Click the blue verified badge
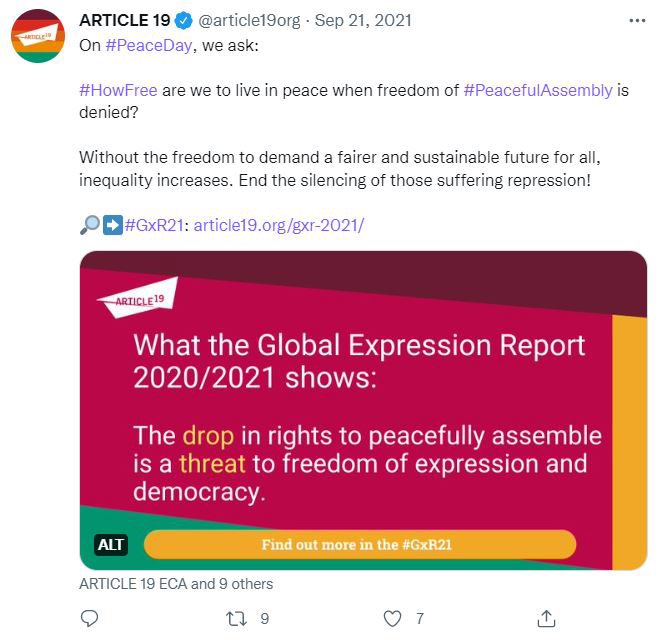 (185, 21)
